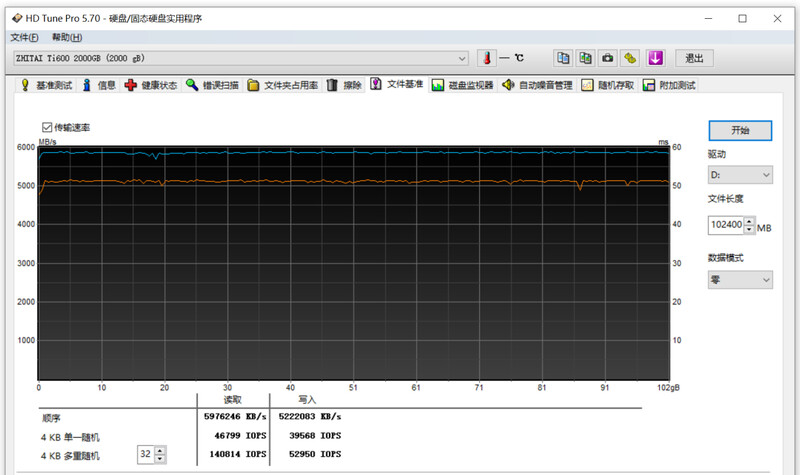
Task: Uncheck the 传输速率 checkbox
Action: [47, 128]
